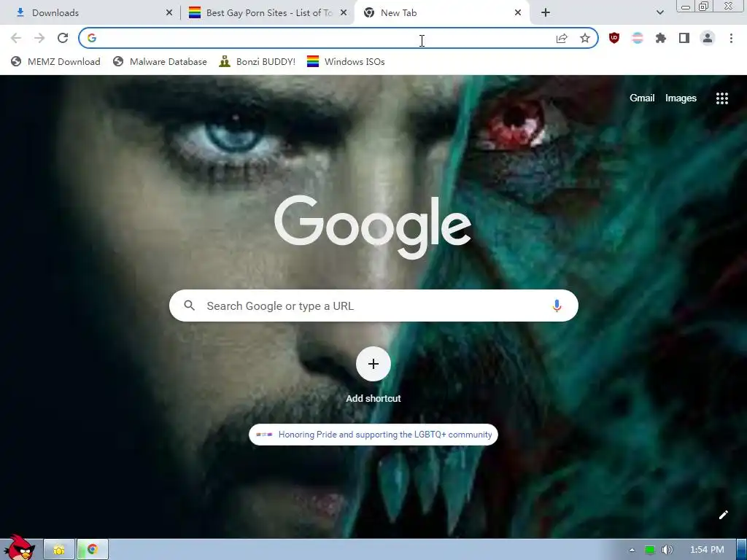
Task: Show the side panel
Action: click(684, 38)
